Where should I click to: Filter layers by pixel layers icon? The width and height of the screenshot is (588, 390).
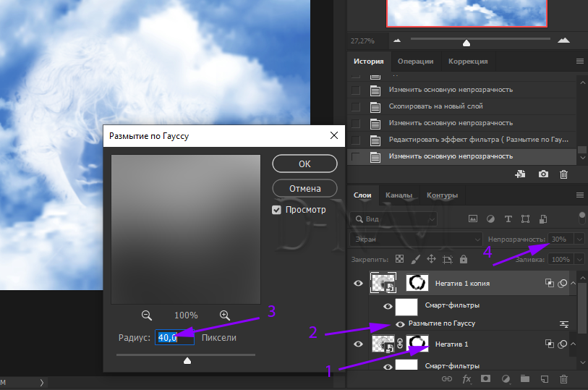[473, 219]
